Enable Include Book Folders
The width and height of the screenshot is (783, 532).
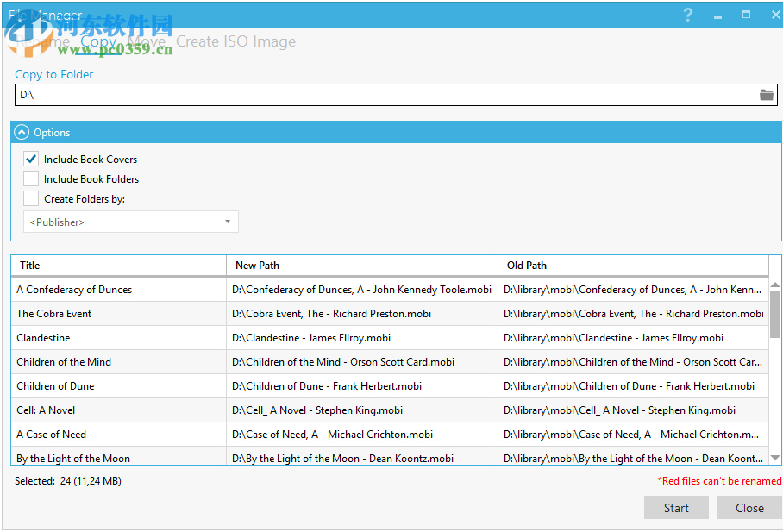pyautogui.click(x=30, y=178)
